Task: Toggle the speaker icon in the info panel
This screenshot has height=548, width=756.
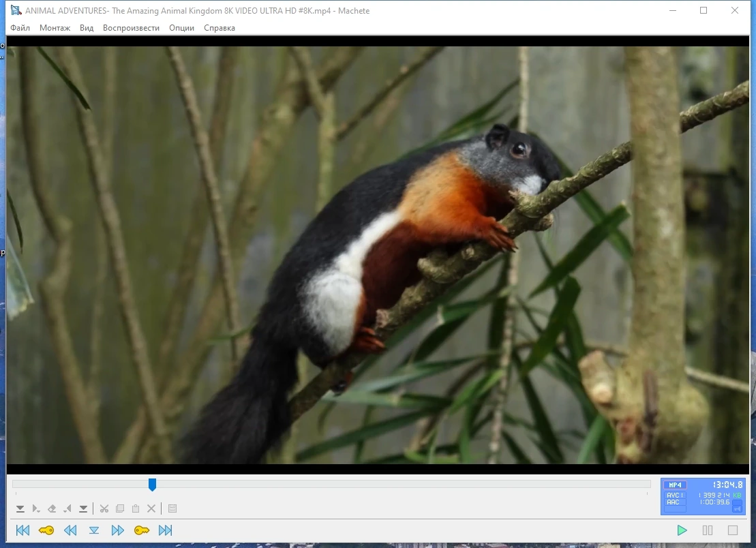Action: coord(737,509)
